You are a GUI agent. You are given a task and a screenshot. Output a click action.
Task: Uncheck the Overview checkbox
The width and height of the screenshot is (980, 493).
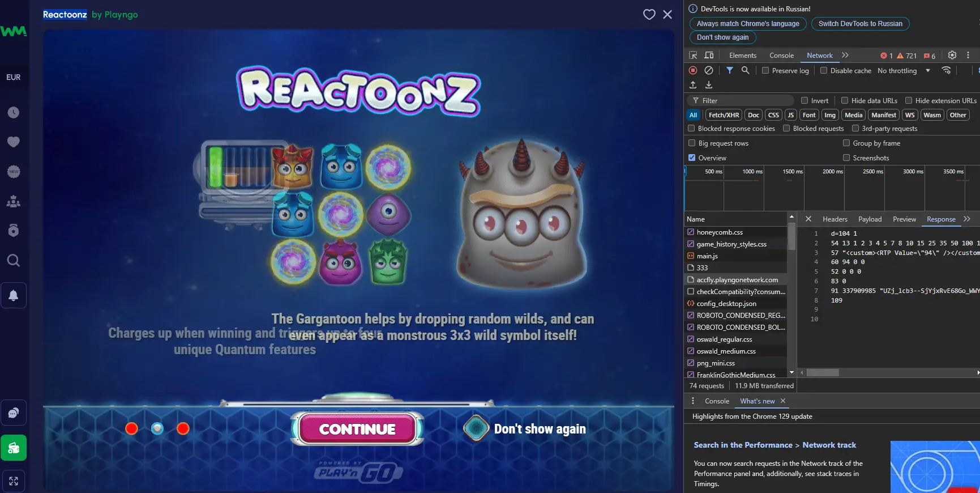[692, 158]
